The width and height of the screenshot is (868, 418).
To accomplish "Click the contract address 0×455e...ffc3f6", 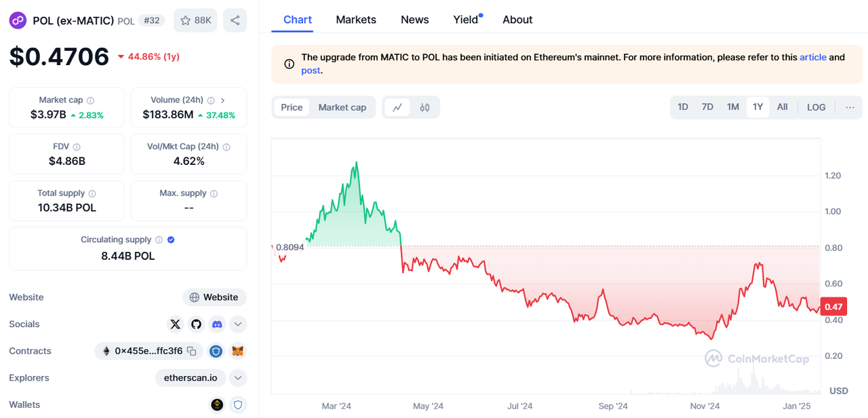I will 149,351.
